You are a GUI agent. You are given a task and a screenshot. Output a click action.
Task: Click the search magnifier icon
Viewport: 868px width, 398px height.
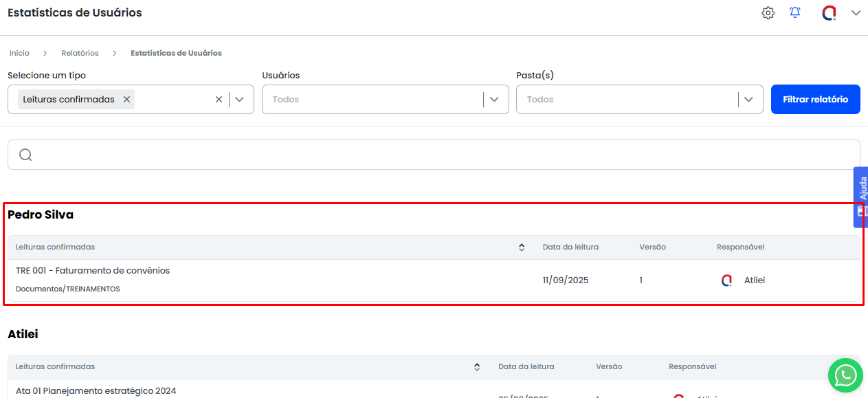pos(25,155)
